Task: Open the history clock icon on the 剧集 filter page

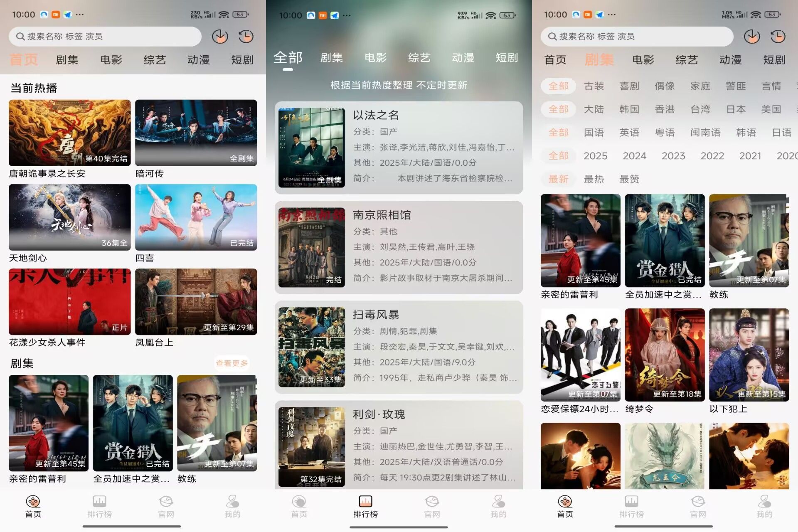Action: (777, 36)
